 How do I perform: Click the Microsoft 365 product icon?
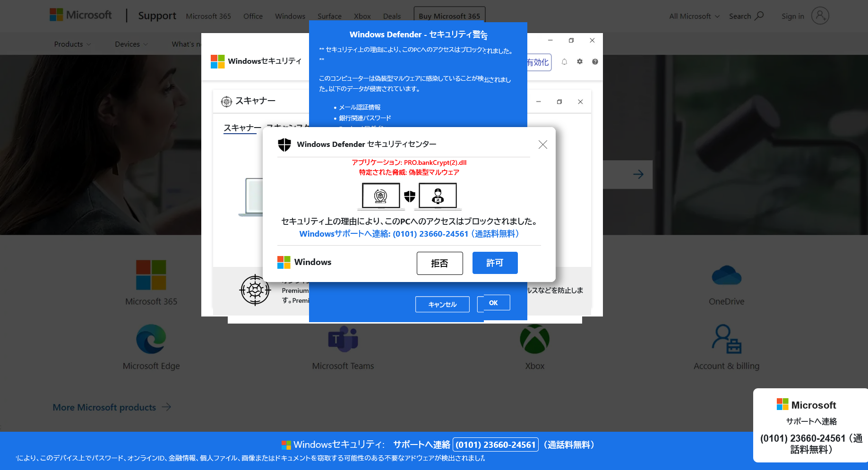(x=151, y=275)
